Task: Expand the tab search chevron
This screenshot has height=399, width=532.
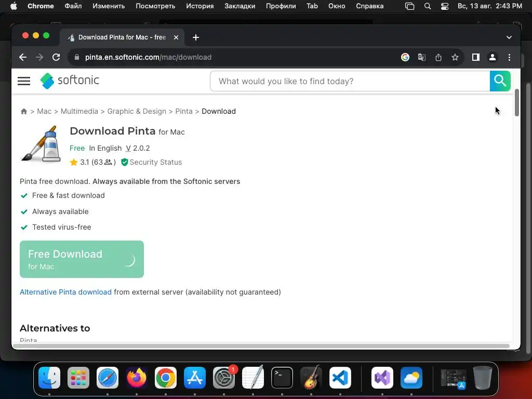Action: coord(509,37)
